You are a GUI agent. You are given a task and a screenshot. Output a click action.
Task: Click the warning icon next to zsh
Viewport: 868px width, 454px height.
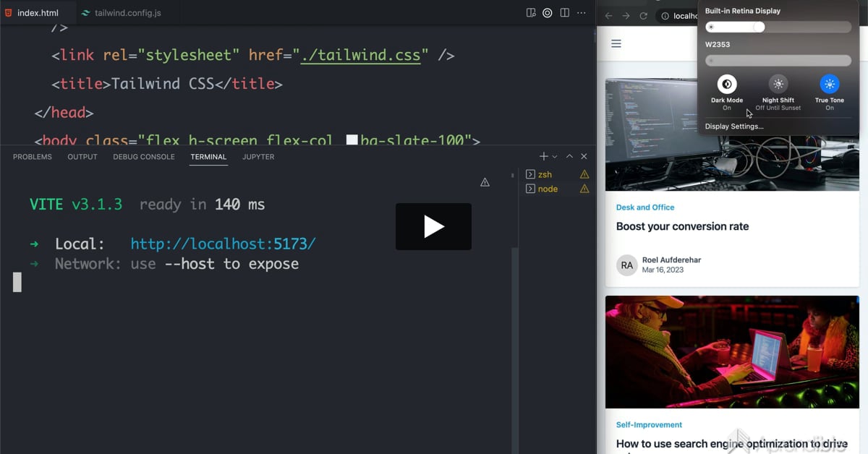click(584, 174)
